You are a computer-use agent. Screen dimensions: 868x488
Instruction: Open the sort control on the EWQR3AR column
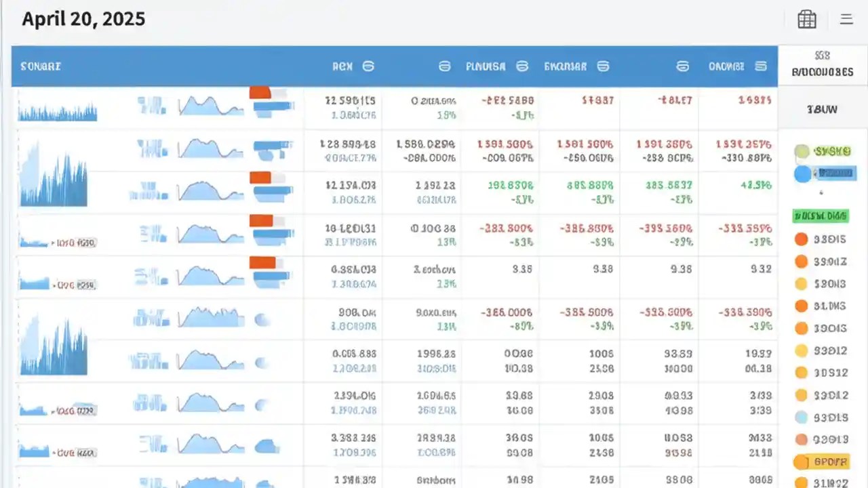point(603,66)
